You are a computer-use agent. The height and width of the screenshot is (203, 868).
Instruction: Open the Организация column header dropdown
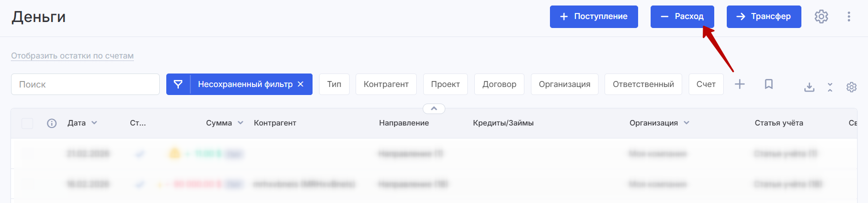tap(686, 123)
